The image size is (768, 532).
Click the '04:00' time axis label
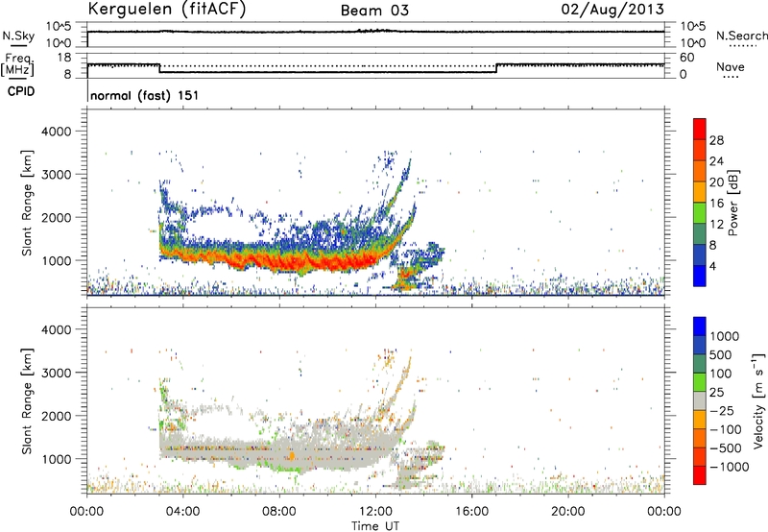point(183,512)
